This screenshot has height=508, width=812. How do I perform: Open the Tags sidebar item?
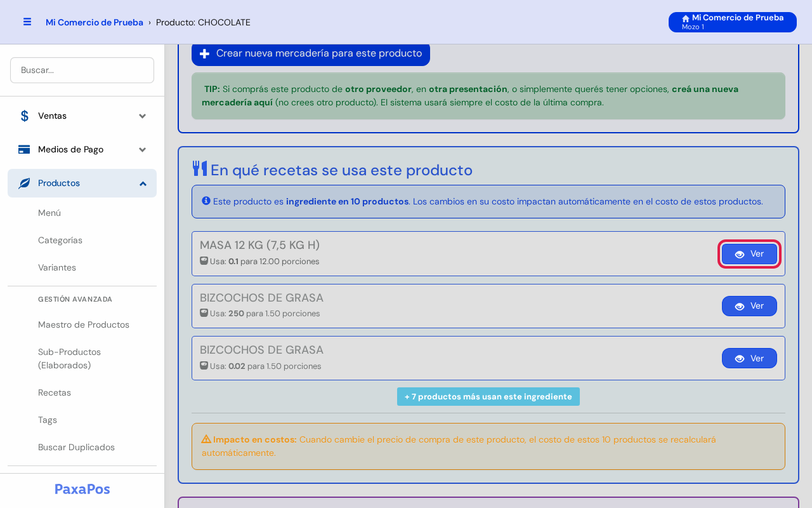tap(48, 420)
